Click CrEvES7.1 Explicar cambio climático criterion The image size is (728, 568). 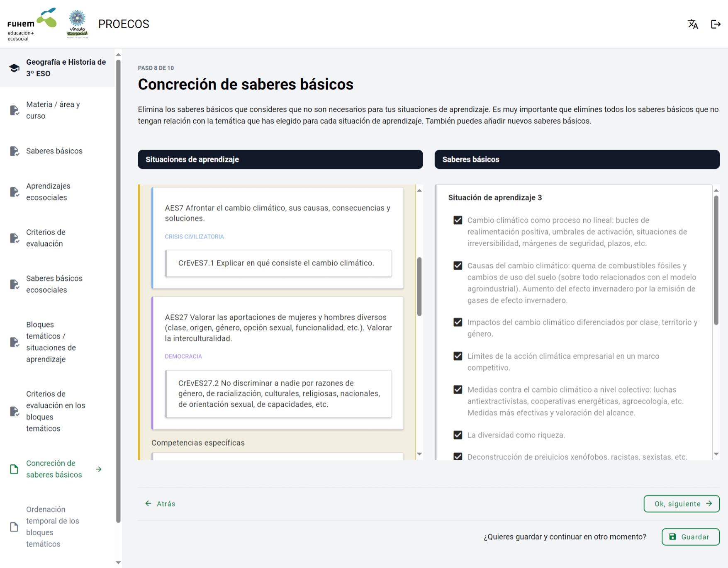pos(278,263)
